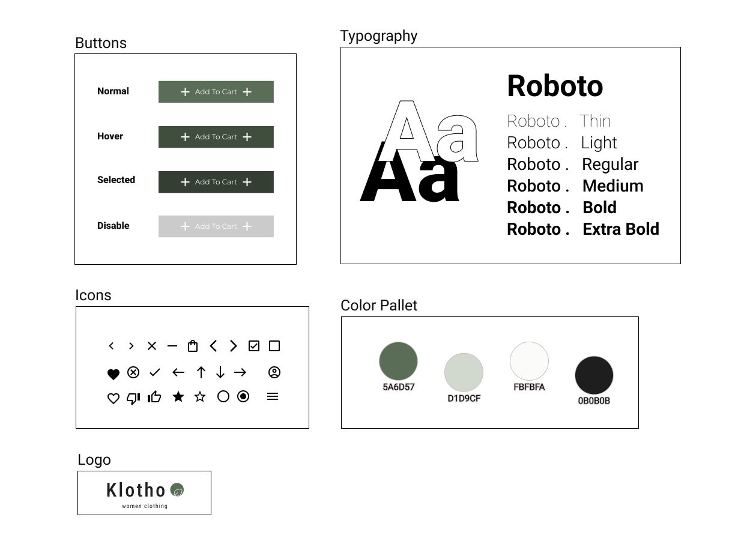Click the Klotho logo green leaf circle
756x538 pixels.
(x=177, y=490)
